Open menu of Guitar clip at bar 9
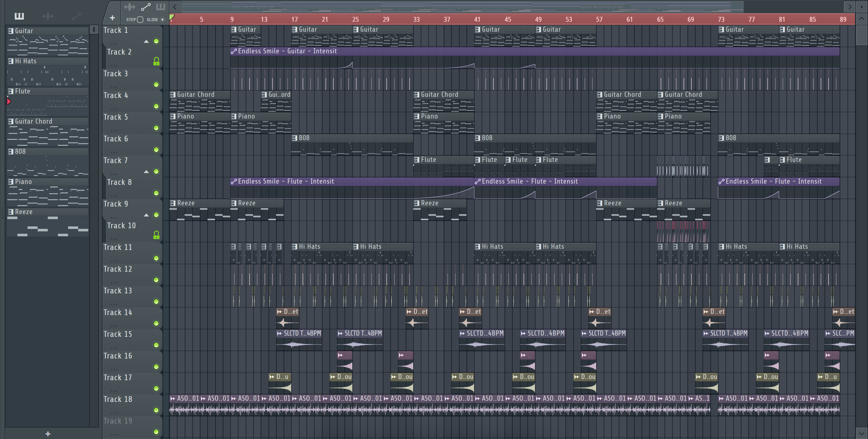 tap(234, 29)
